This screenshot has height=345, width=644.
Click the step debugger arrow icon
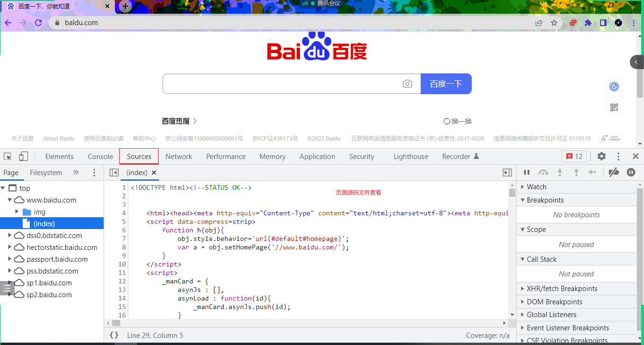[592, 173]
